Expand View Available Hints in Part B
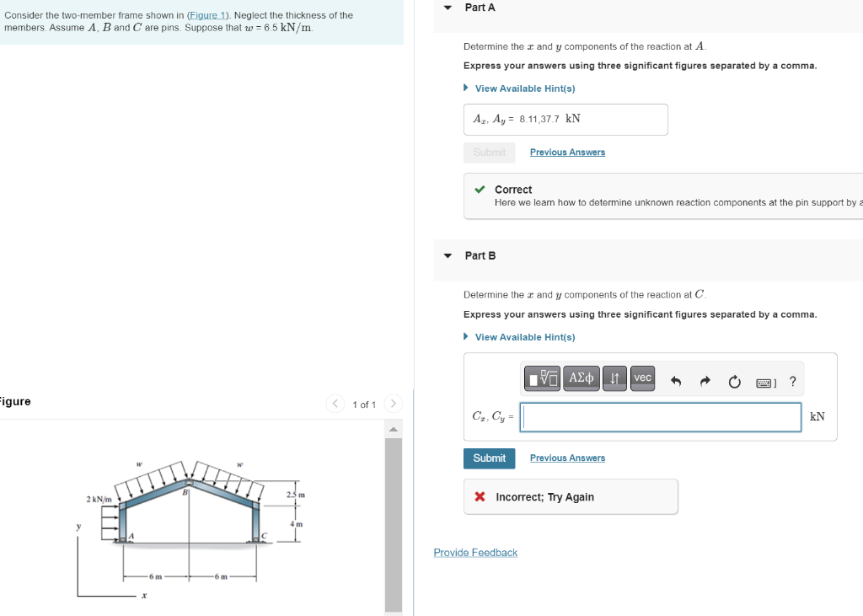Screen dimensions: 863x616 coord(526,336)
